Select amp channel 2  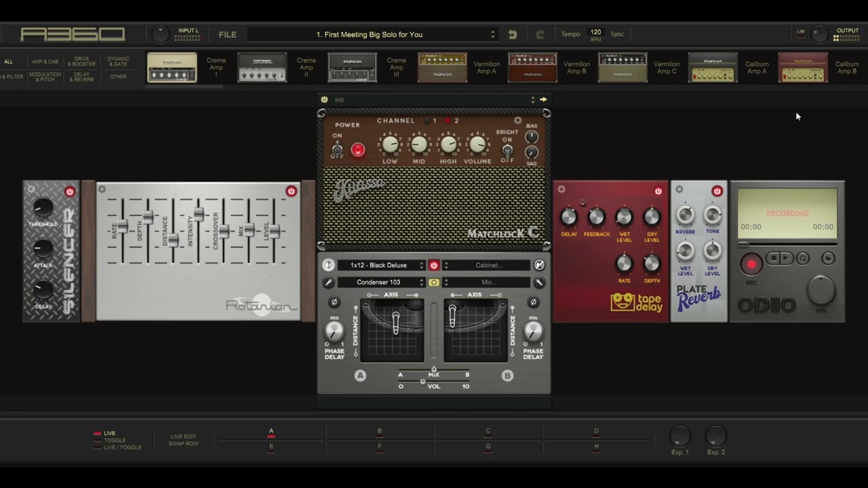point(448,121)
